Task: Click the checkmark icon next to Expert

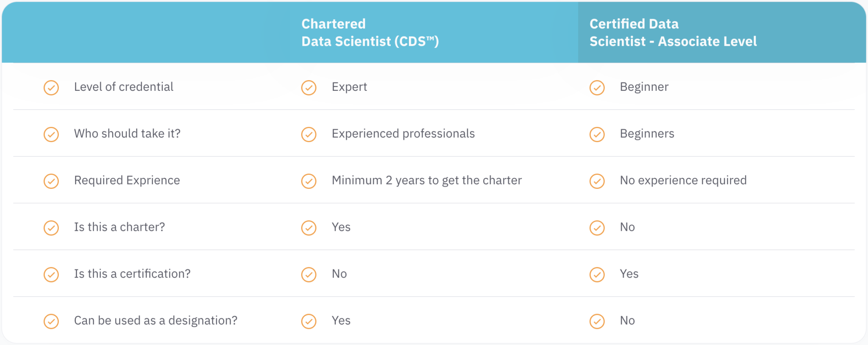Action: pos(309,88)
